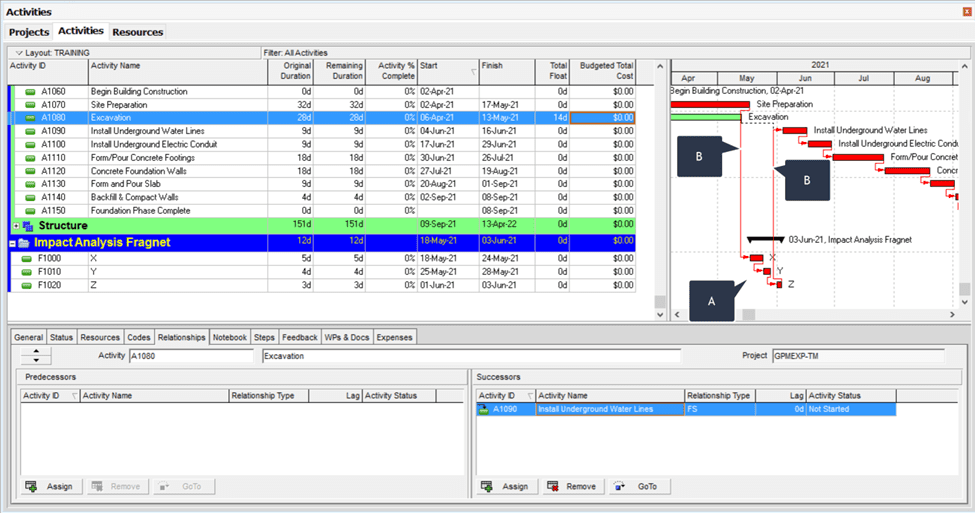Click the activity table scroll-up arrow
This screenshot has height=513, width=975.
(x=660, y=66)
